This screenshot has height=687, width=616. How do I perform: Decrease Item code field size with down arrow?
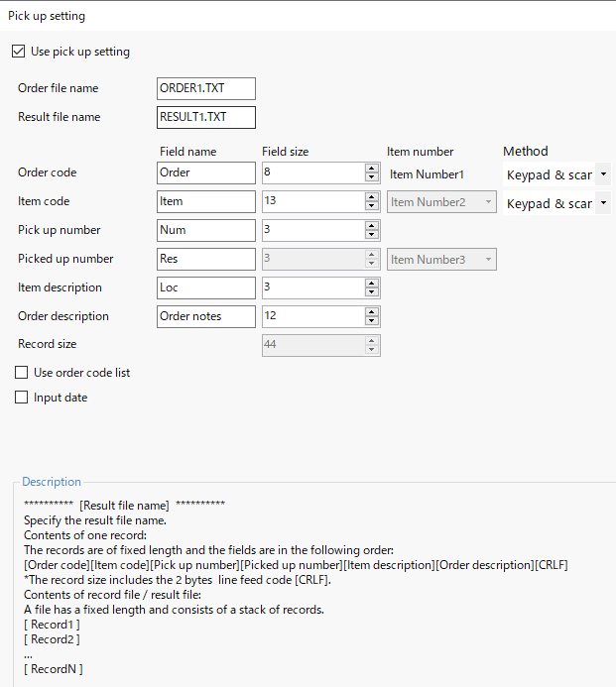tap(372, 206)
